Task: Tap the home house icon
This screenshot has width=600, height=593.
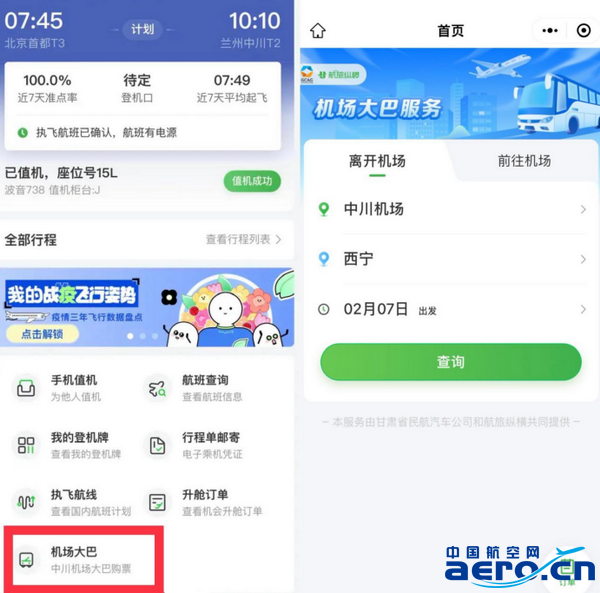Action: [x=318, y=31]
